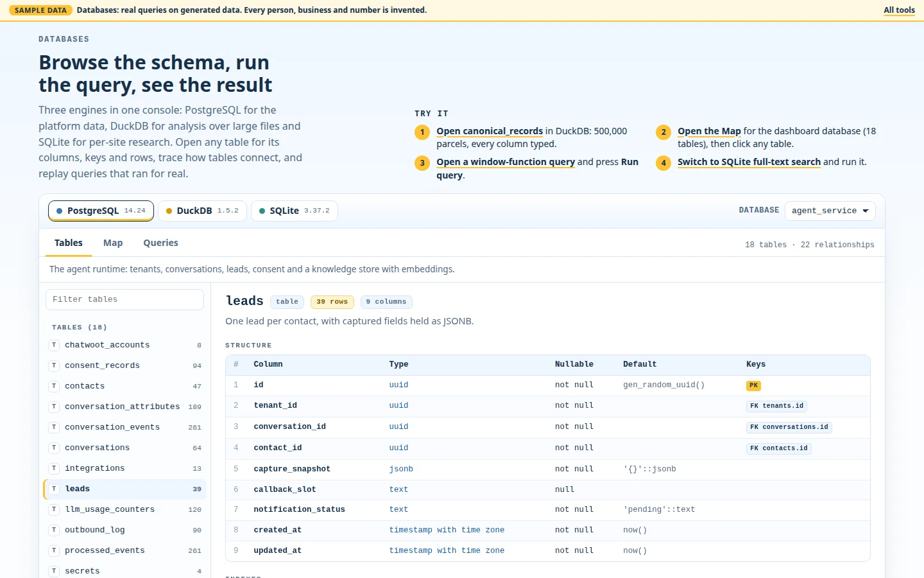Click the callback_slot column name
Viewport: 924px width, 578px height.
pos(284,489)
